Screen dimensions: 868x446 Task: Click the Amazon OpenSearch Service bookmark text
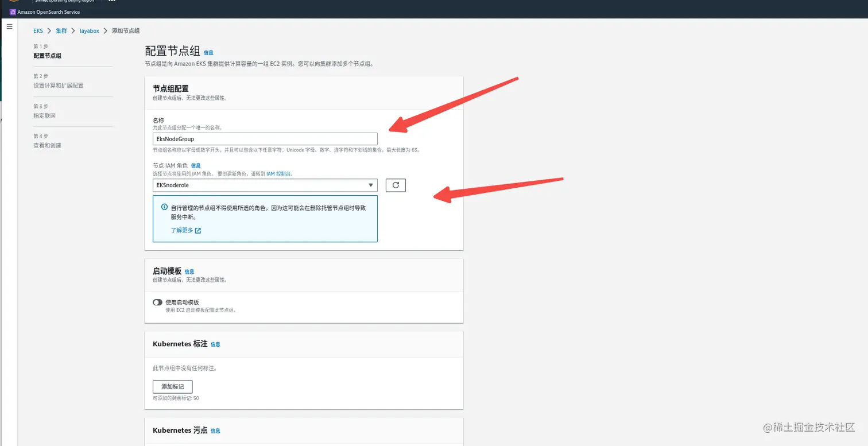click(49, 11)
